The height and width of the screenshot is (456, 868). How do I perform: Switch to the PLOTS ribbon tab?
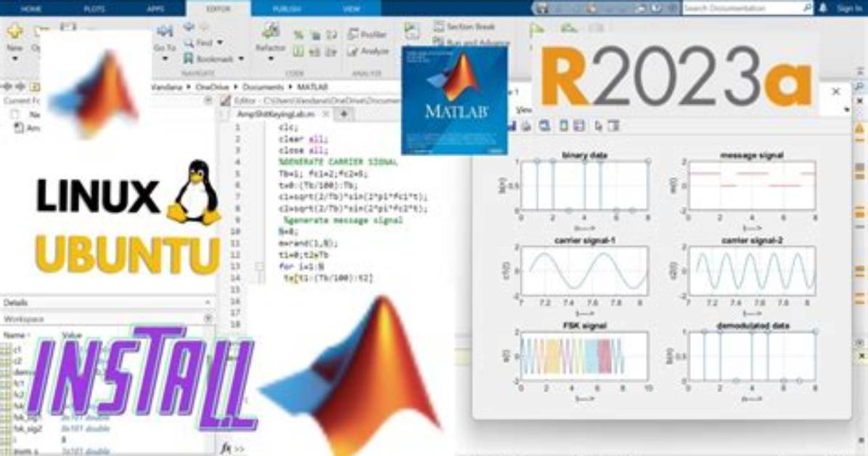(x=94, y=8)
